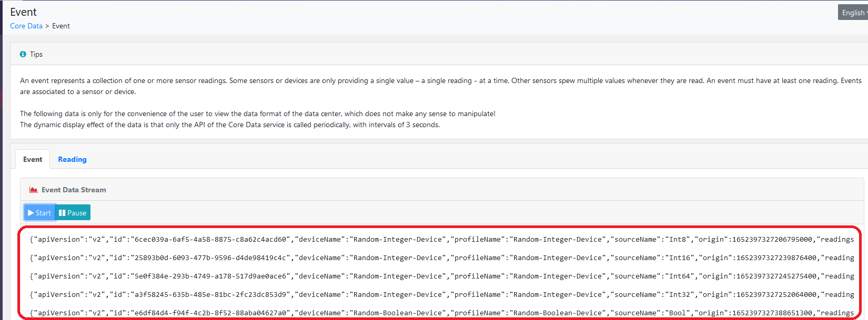
Task: Start the event data stream
Action: pyautogui.click(x=39, y=213)
